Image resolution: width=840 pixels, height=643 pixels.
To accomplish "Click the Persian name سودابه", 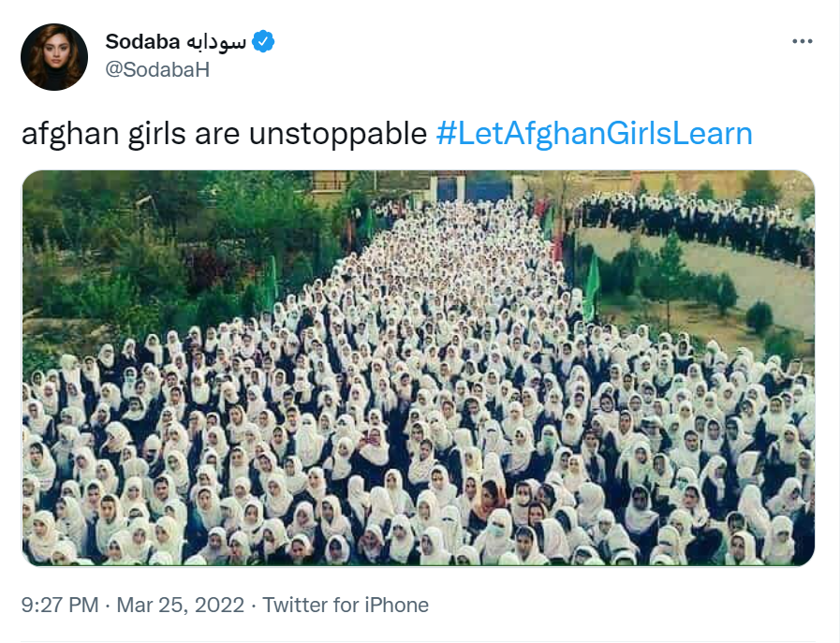I will click(216, 41).
